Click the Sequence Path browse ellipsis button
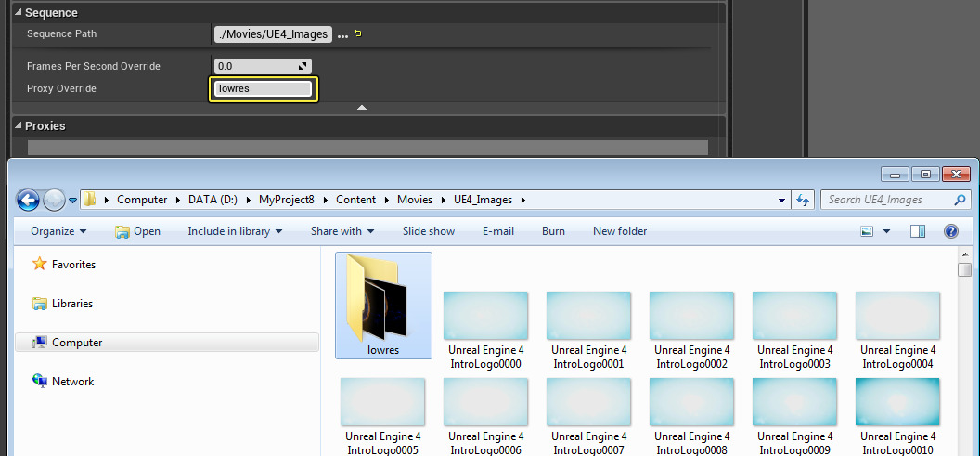Viewport: 980px width, 456px height. [342, 35]
